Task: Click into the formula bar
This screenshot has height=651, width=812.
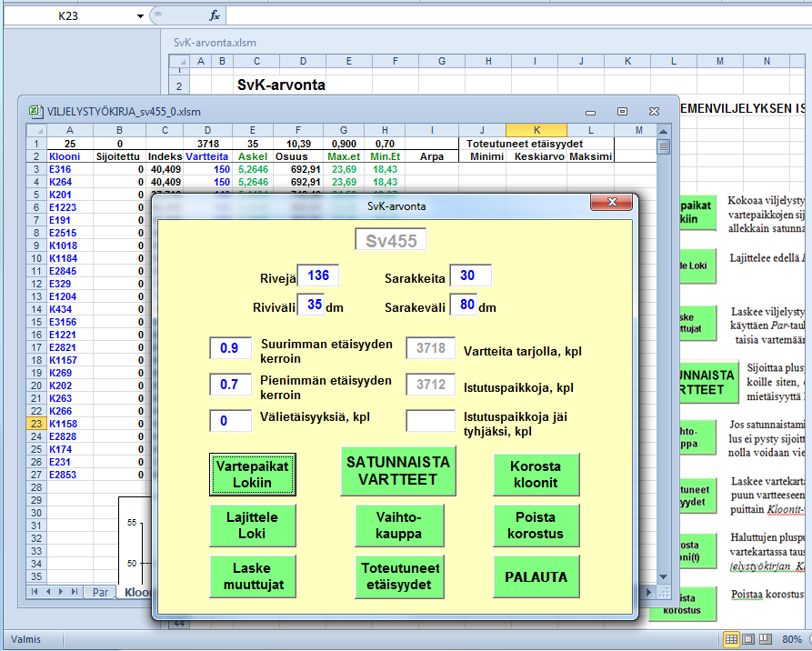Action: point(518,15)
